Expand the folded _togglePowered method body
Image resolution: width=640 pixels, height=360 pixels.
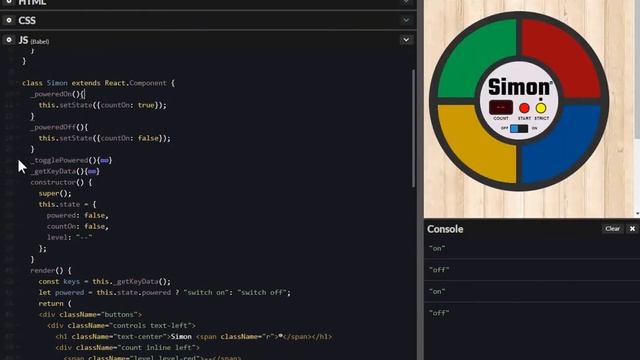[104, 160]
